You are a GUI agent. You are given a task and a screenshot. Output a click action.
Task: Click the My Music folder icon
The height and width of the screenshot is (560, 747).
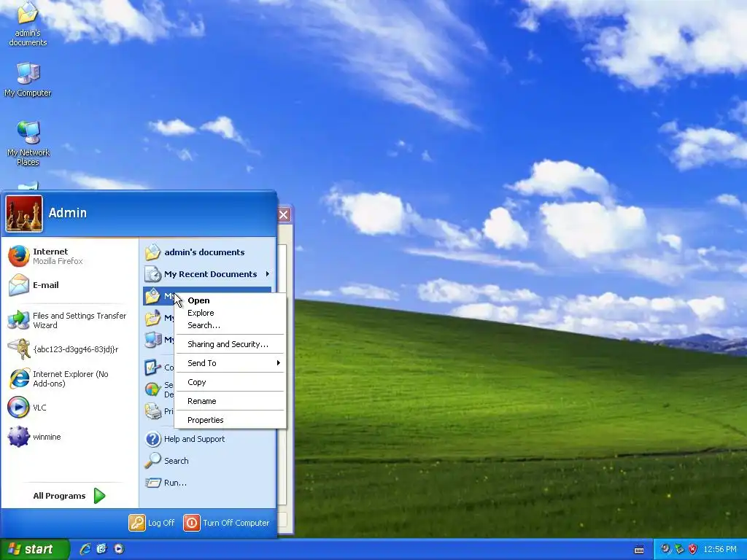(x=152, y=318)
